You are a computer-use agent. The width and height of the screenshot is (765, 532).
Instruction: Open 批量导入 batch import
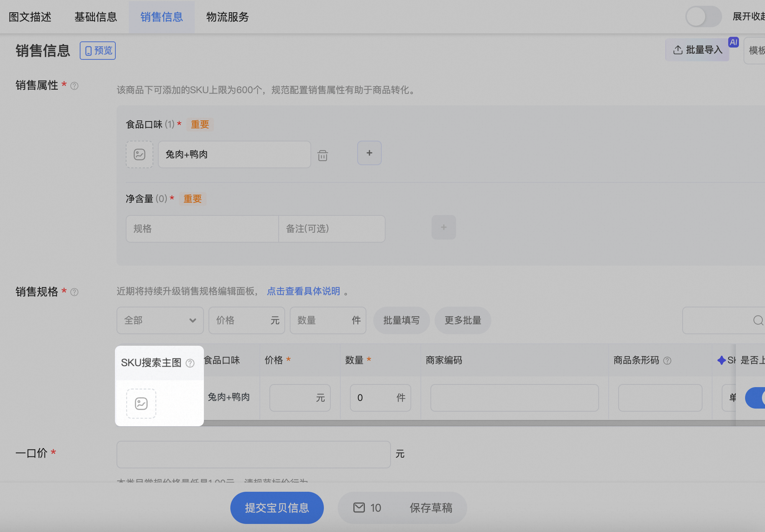(698, 50)
